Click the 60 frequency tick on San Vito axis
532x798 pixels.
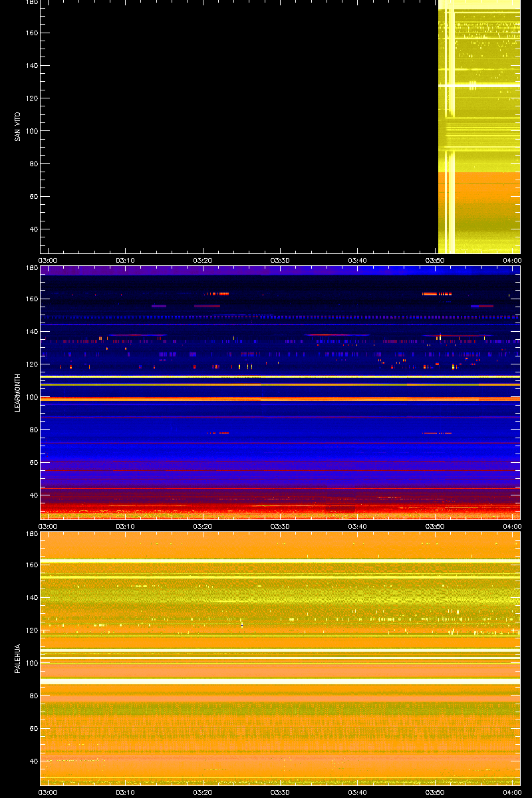click(x=33, y=197)
